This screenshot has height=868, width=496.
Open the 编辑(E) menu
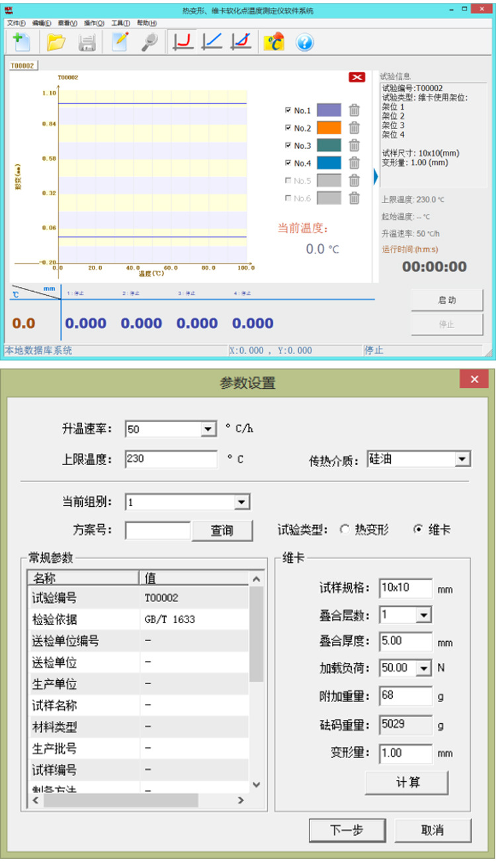(x=42, y=23)
